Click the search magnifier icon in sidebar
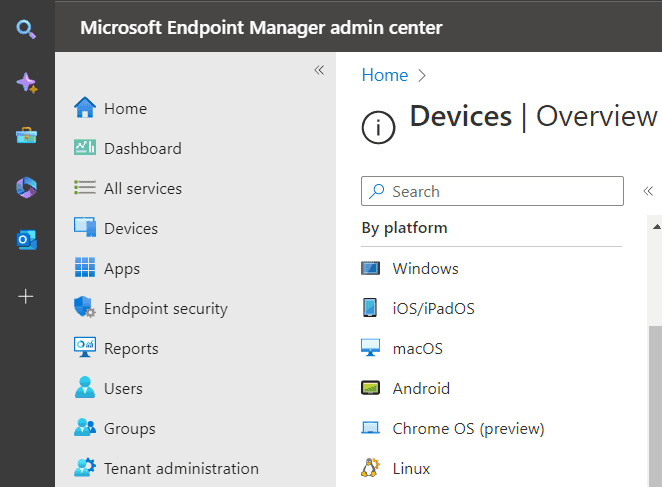This screenshot has height=487, width=662. pyautogui.click(x=26, y=30)
